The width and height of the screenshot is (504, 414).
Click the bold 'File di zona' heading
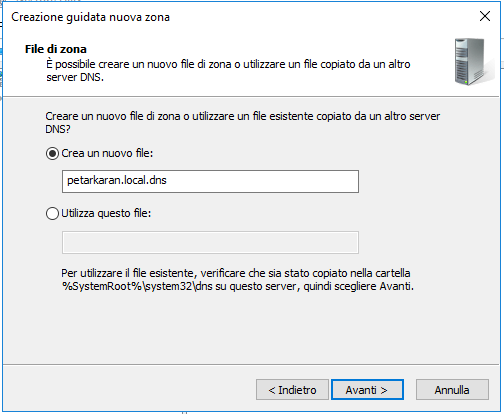coord(56,49)
